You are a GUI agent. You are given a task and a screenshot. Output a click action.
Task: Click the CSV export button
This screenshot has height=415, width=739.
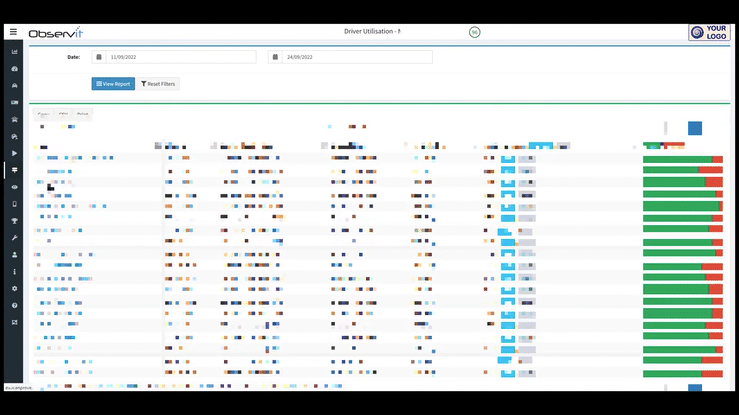point(63,114)
